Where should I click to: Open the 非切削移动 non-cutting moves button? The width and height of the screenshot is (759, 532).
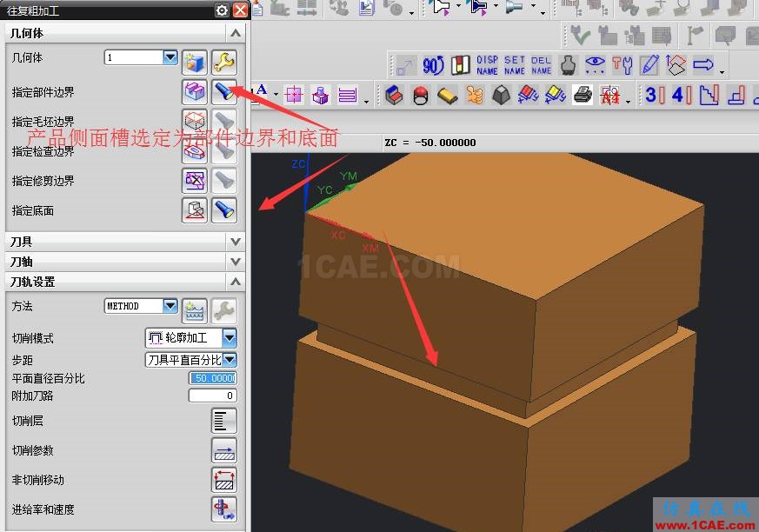click(x=224, y=480)
